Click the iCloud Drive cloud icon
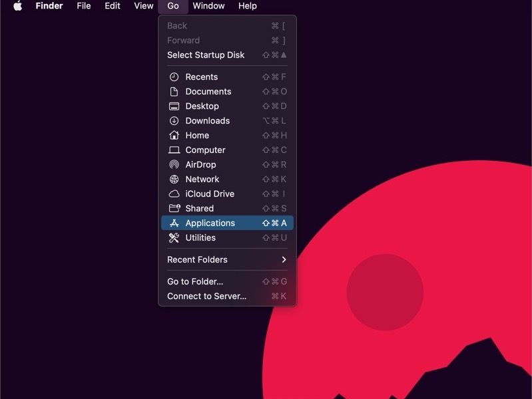Viewport: 532px width, 399px height. [174, 194]
